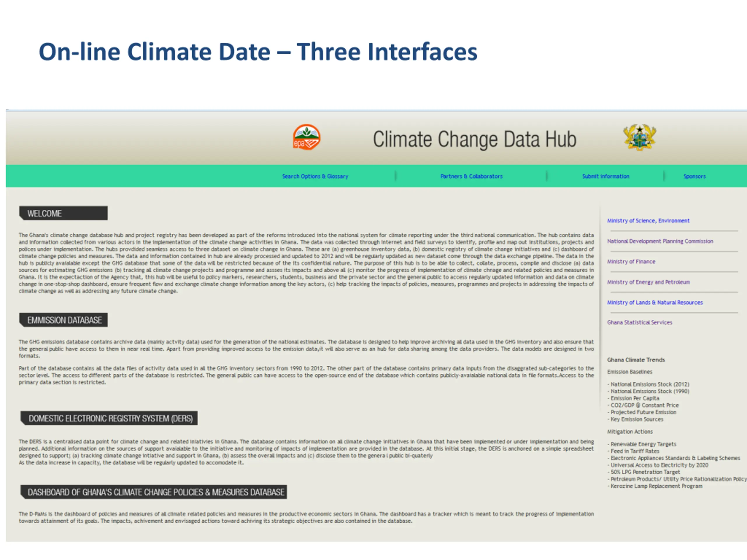This screenshot has width=747, height=560.
Task: Open Ministry of Science, Environment link
Action: [x=648, y=221]
